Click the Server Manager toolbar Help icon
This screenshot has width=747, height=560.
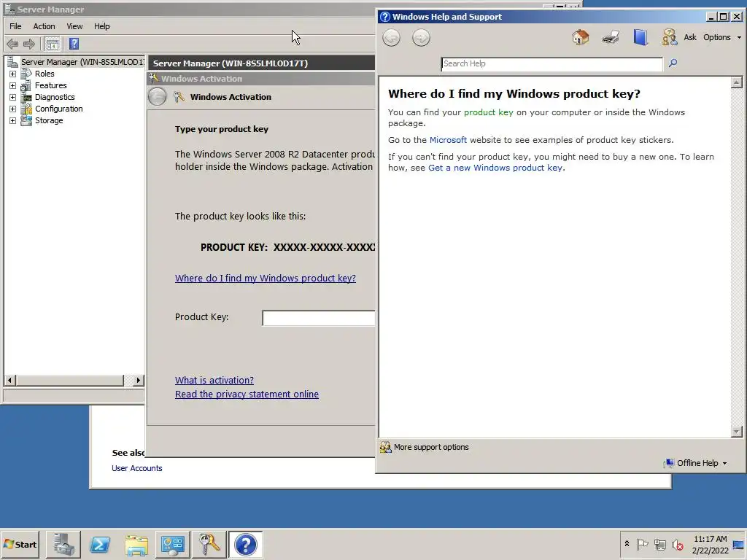click(74, 44)
